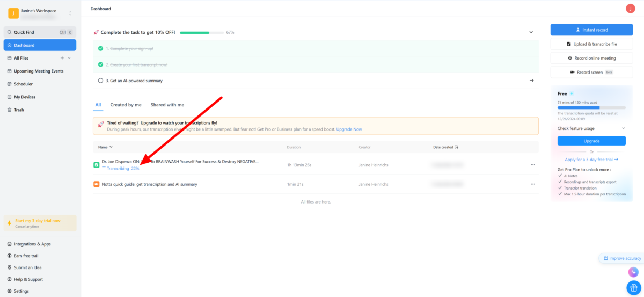644x297 pixels.
Task: Click 1h 13min 26s duration cell
Action: coord(298,165)
